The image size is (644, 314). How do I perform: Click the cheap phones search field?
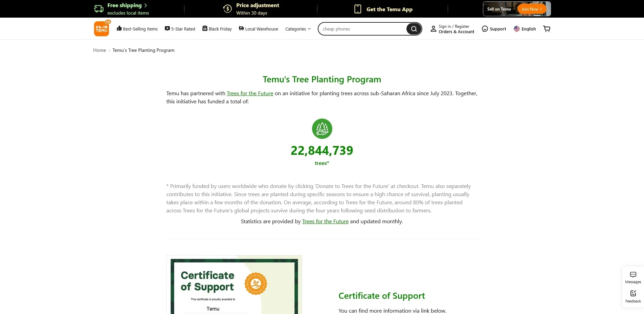click(x=362, y=29)
